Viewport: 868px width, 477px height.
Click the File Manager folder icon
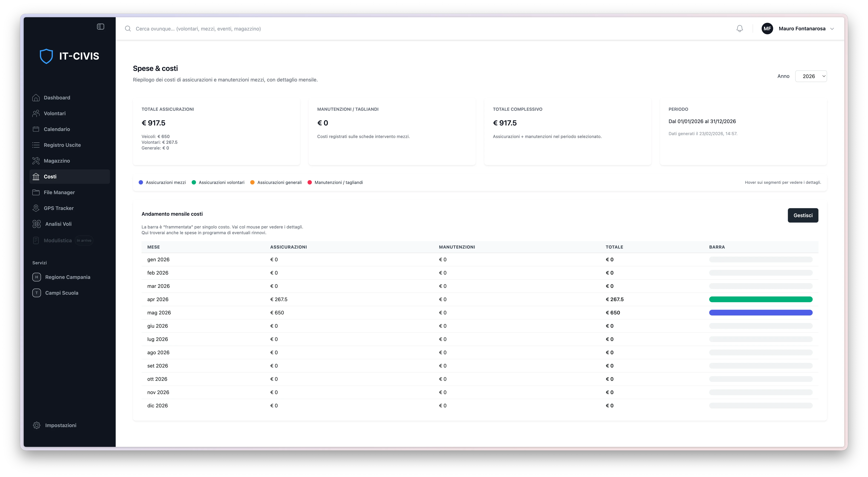coord(36,193)
